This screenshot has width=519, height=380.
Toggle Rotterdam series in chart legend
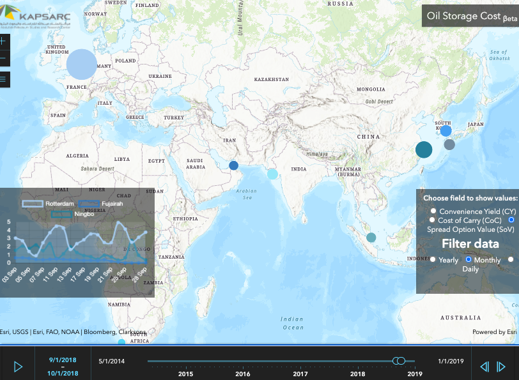tap(48, 204)
